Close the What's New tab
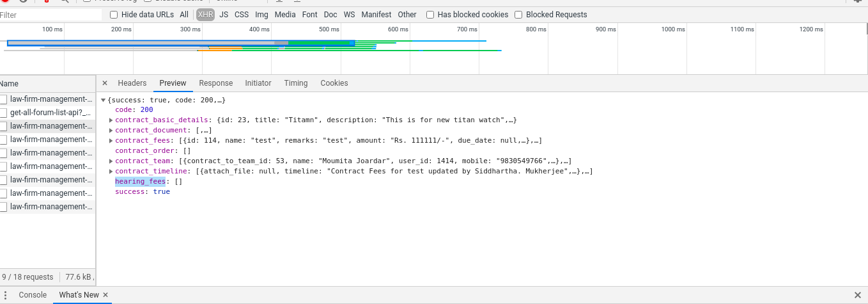The image size is (868, 304). point(106,295)
